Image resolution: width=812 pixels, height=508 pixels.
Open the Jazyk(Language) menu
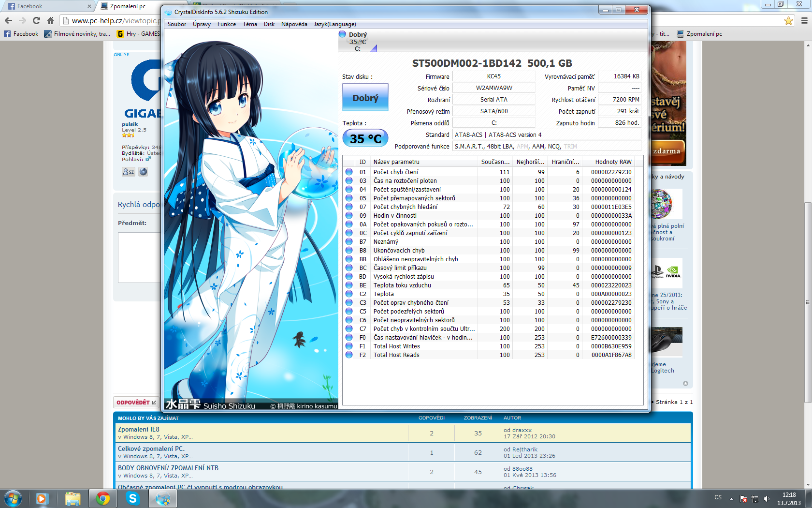334,24
